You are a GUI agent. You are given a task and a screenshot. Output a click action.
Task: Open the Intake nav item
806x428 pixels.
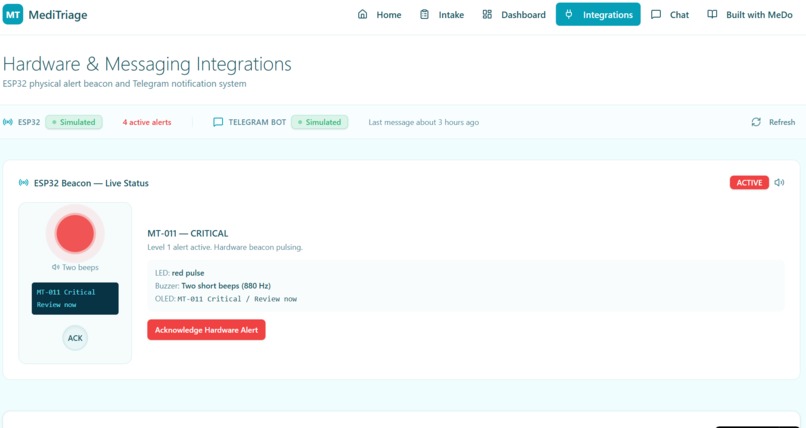pyautogui.click(x=442, y=15)
